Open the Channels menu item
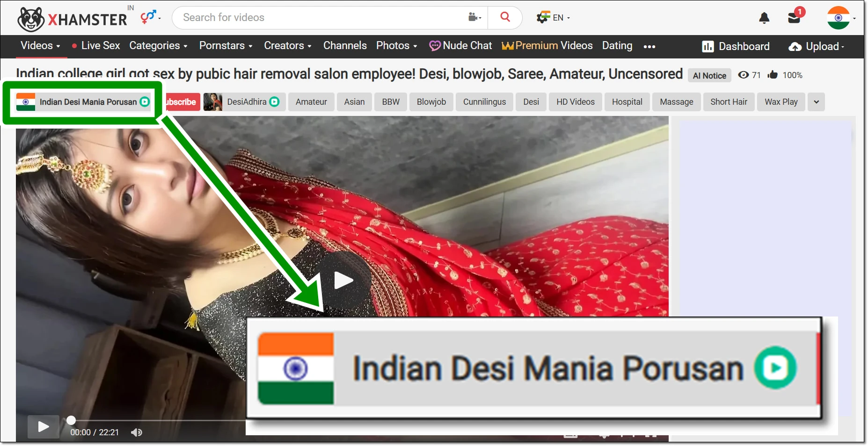This screenshot has height=446, width=868. click(x=345, y=46)
